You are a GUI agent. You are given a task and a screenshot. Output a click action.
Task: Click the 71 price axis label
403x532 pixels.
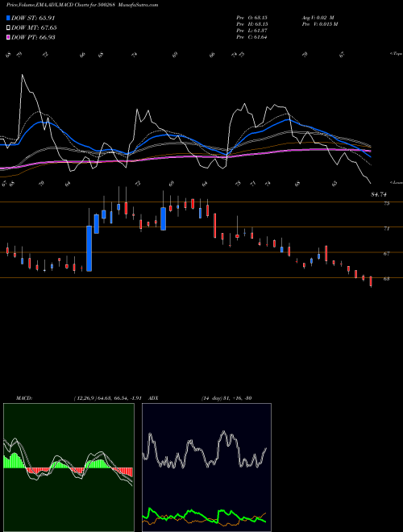(386, 229)
